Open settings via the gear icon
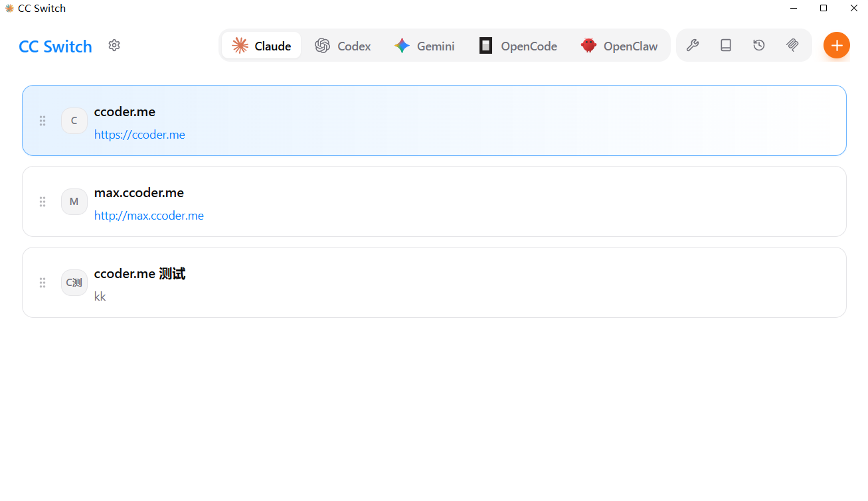The width and height of the screenshot is (868, 501). click(114, 45)
